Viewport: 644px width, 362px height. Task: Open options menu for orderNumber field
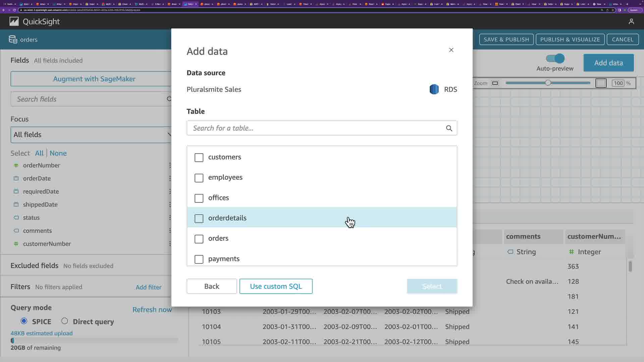(170, 165)
